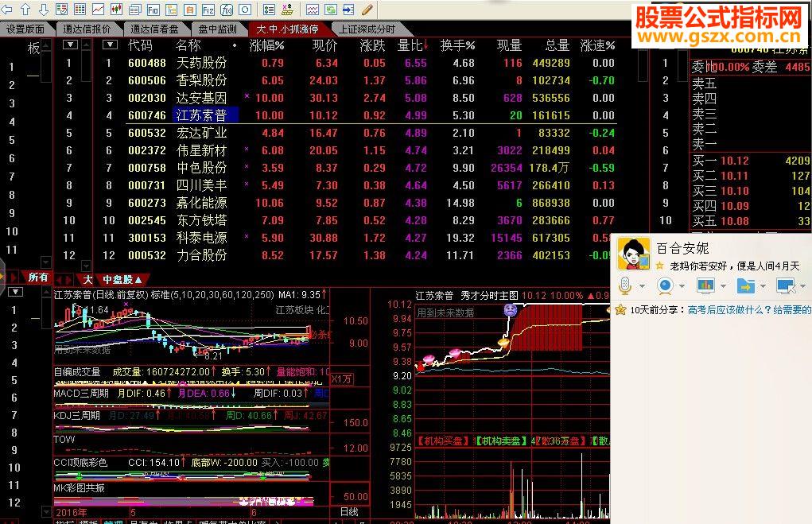Click the X1万 volume unit label
Screen dimensions: 812x524
pyautogui.click(x=342, y=379)
